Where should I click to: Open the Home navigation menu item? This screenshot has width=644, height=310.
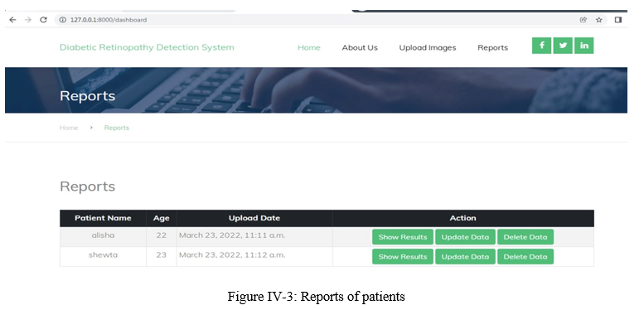(309, 47)
